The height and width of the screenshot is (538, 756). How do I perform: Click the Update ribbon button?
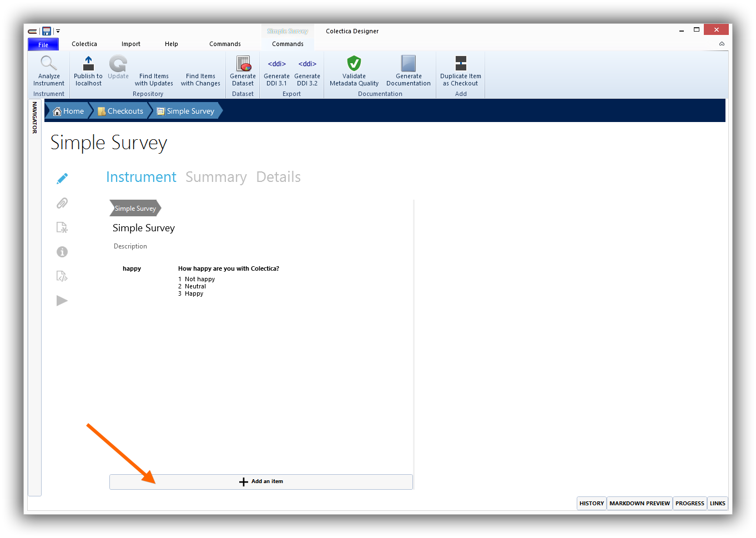[x=118, y=68]
